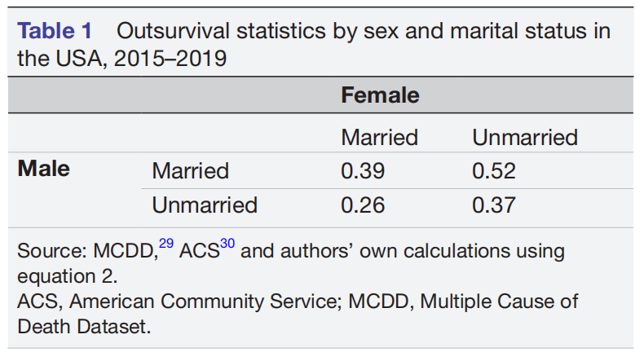Open citation reference 30 superscript
Image resolution: width=644 pixels, height=361 pixels.
pos(227,244)
